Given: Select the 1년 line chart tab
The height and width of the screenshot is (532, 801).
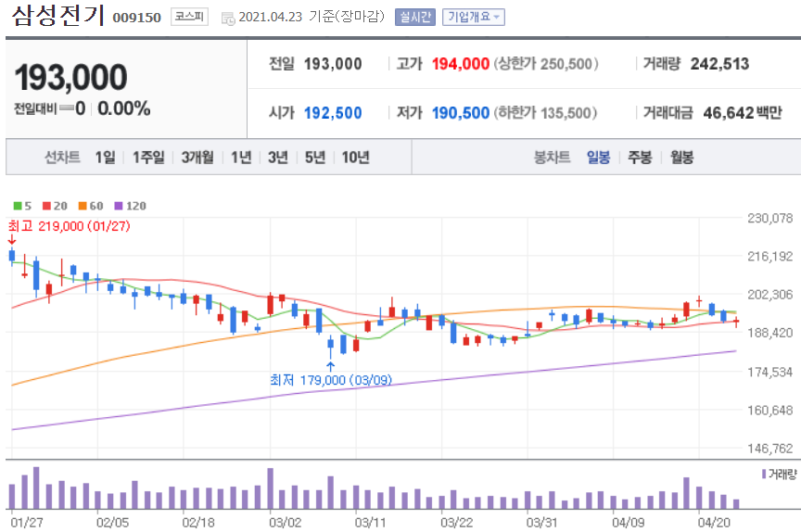Looking at the screenshot, I should click(241, 158).
